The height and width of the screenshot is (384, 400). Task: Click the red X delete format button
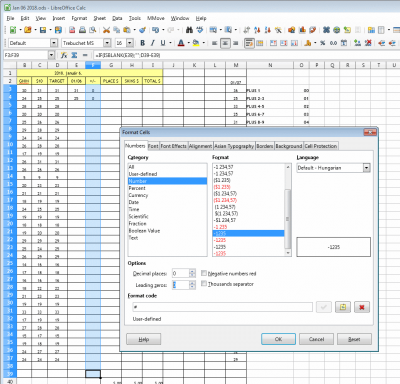tap(362, 307)
